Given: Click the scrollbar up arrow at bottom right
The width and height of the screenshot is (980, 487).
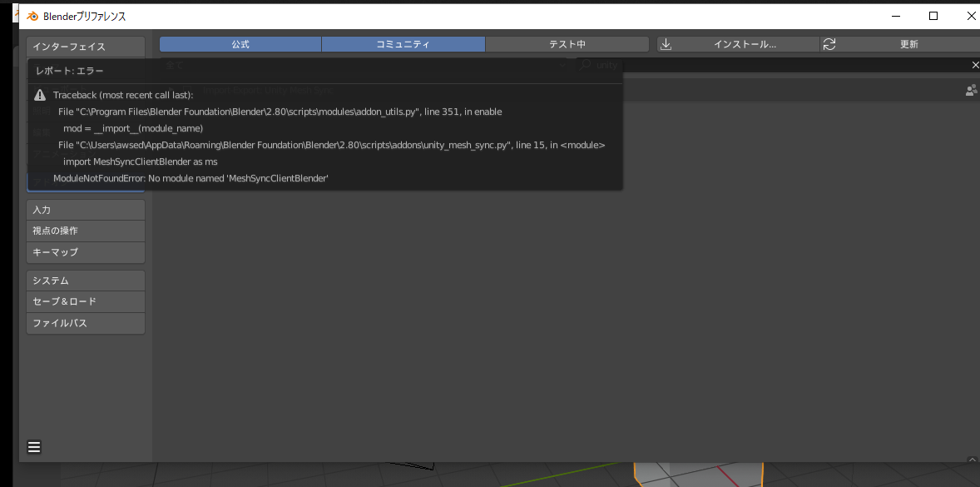Looking at the screenshot, I should pyautogui.click(x=972, y=458).
